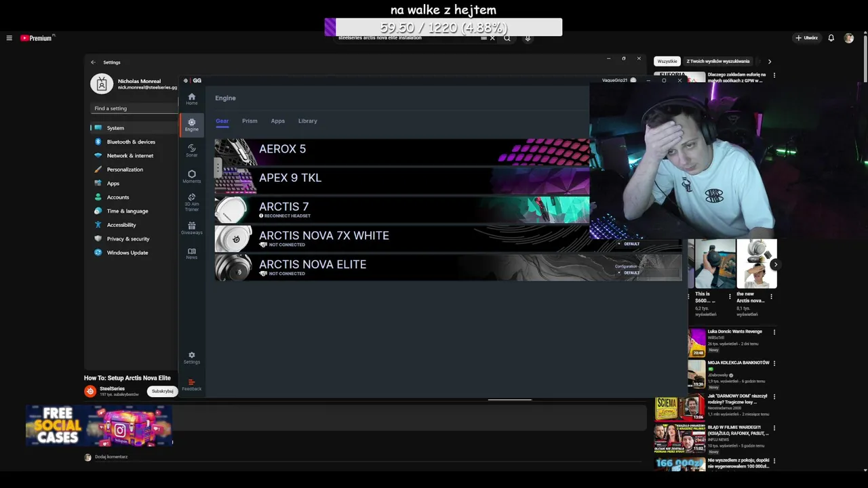Open Moments in GG sidebar
The width and height of the screenshot is (868, 488).
(x=192, y=176)
